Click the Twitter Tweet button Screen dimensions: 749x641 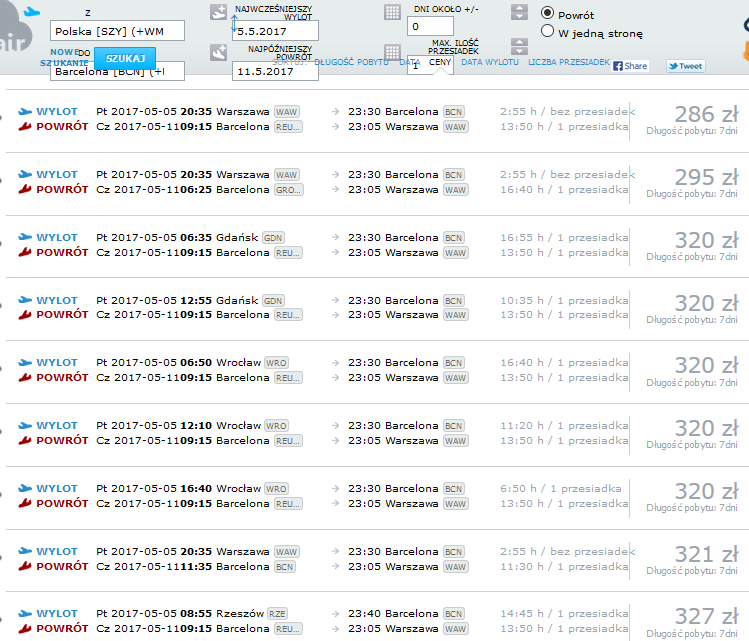[x=685, y=66]
